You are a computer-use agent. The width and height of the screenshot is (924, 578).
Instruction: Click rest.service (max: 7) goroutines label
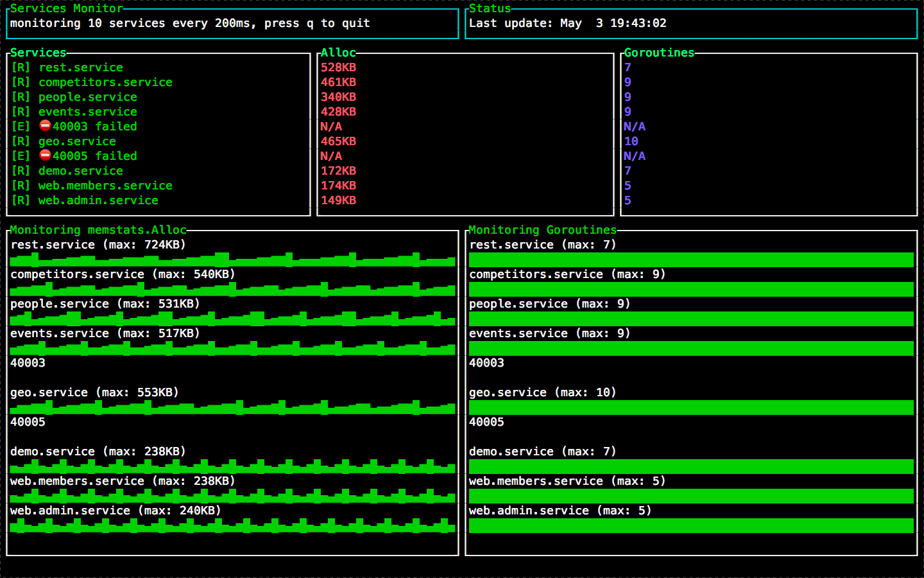pos(543,245)
